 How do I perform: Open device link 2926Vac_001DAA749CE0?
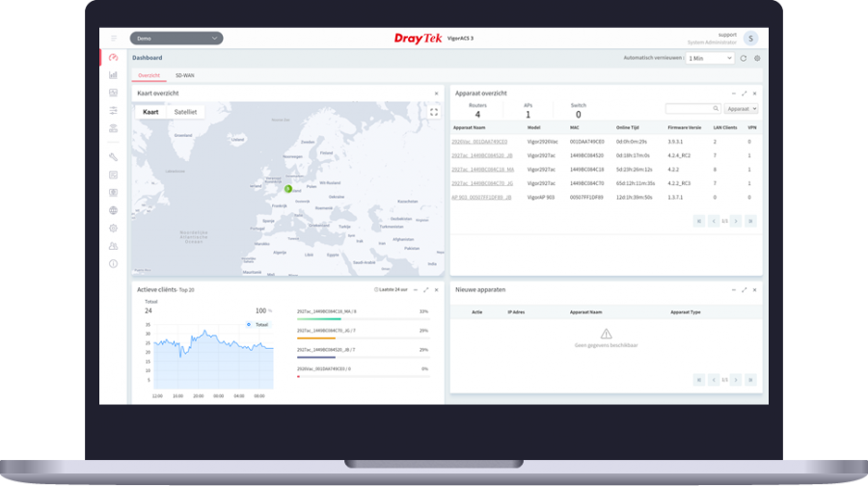coord(479,142)
